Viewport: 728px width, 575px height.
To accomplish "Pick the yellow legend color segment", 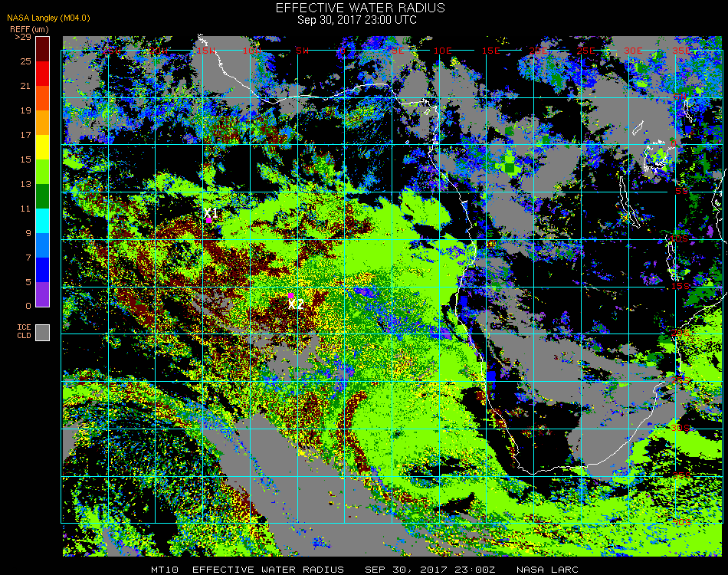I will pos(43,147).
